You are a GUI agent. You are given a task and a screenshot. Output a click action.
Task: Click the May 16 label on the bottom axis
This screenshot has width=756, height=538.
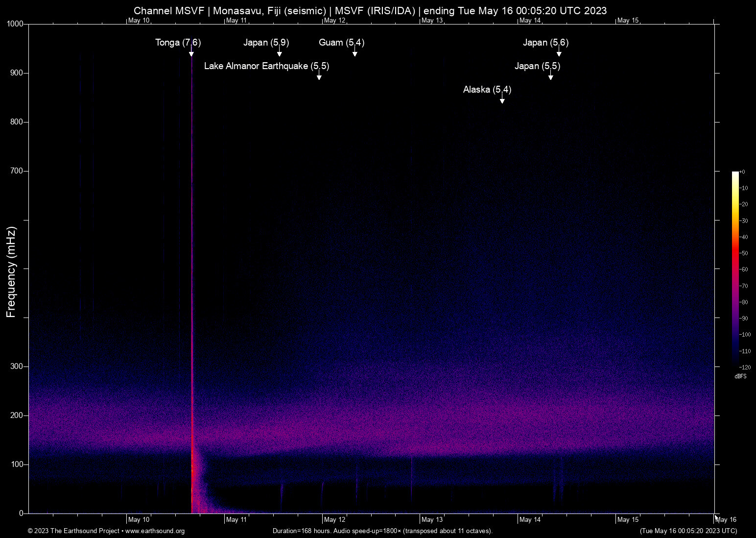tap(726, 520)
